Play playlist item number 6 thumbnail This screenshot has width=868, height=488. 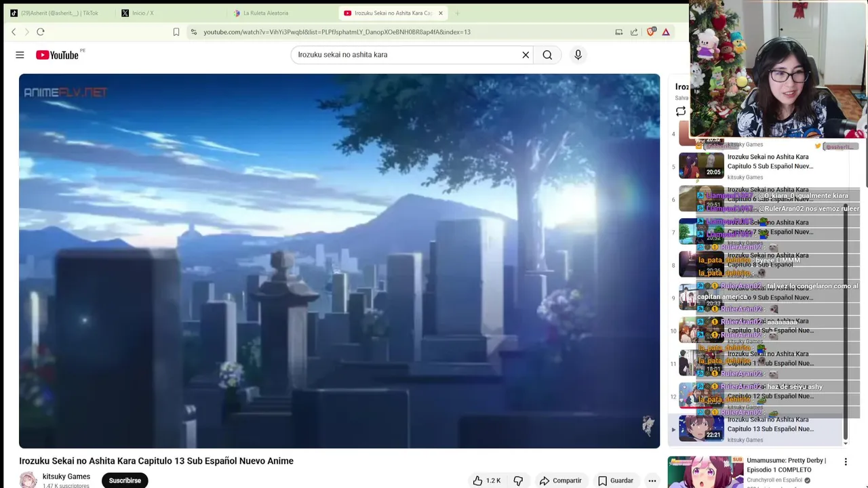[x=701, y=199]
